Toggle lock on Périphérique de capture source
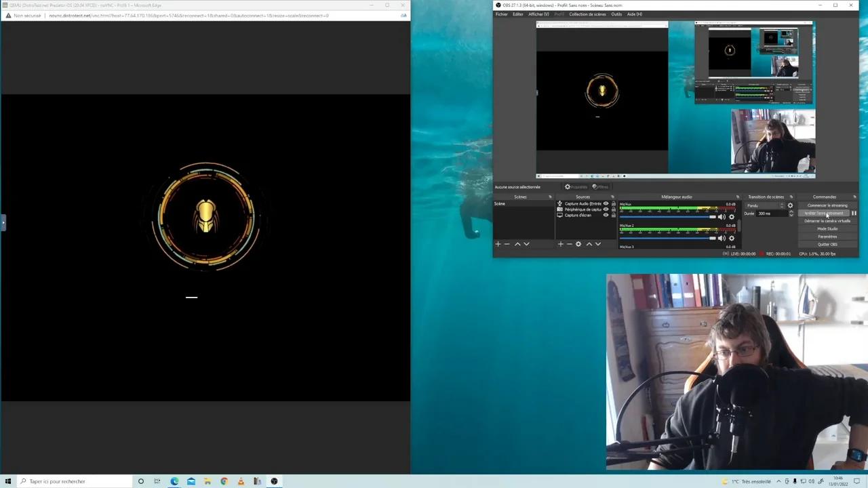This screenshot has height=488, width=868. [614, 209]
